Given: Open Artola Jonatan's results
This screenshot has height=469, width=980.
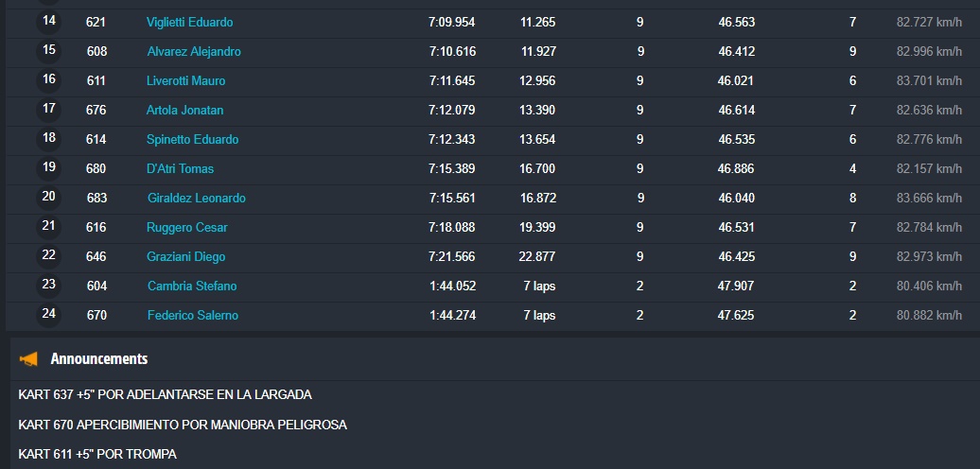Looking at the screenshot, I should point(185,110).
